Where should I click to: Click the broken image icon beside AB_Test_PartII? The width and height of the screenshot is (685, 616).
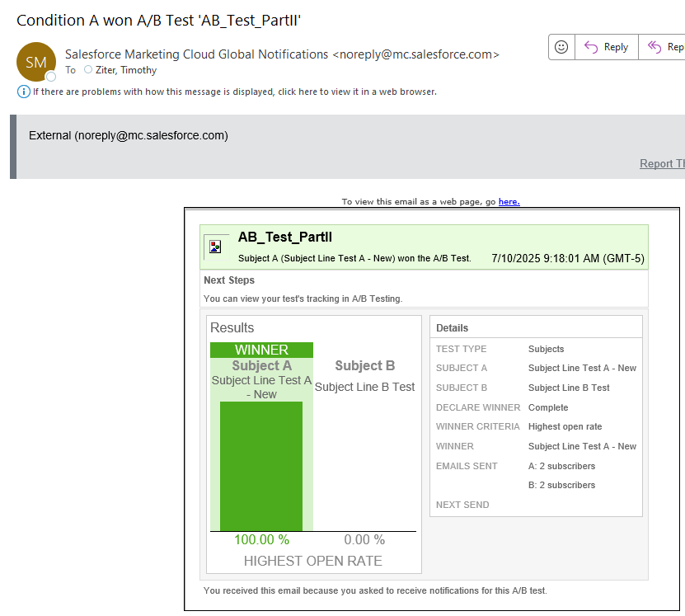(x=215, y=246)
